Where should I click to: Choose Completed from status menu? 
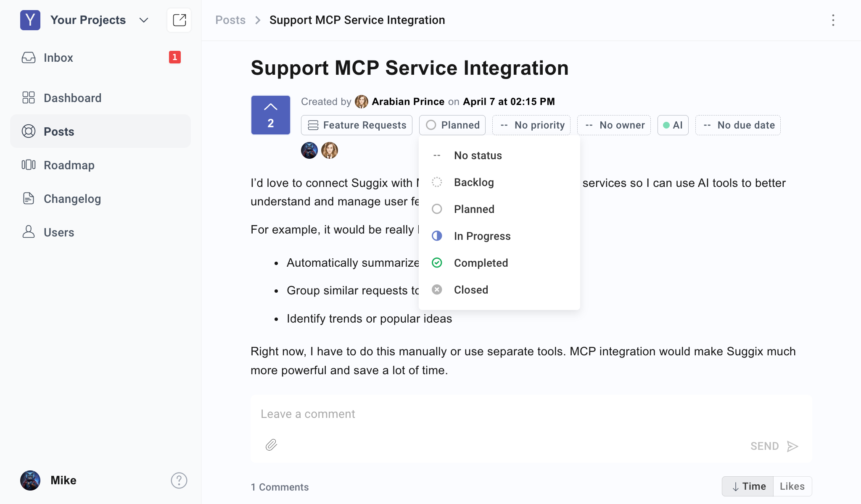481,263
